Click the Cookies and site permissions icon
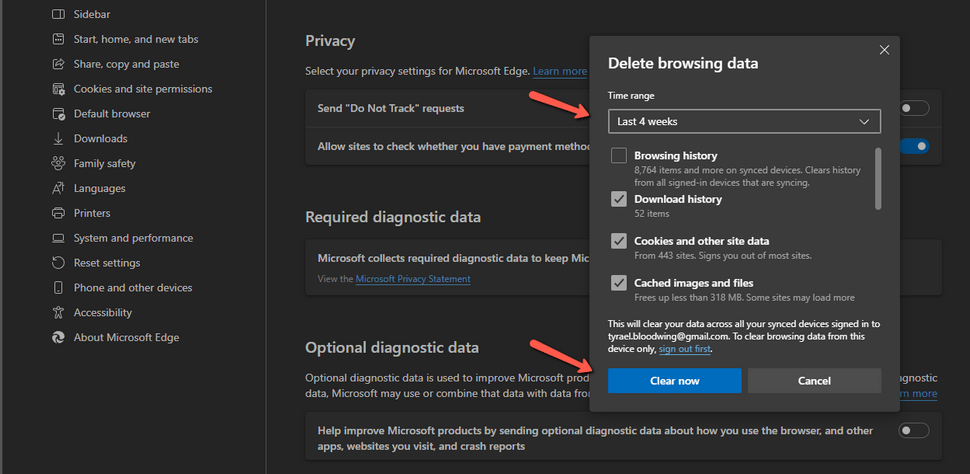This screenshot has width=970, height=474. coord(58,89)
